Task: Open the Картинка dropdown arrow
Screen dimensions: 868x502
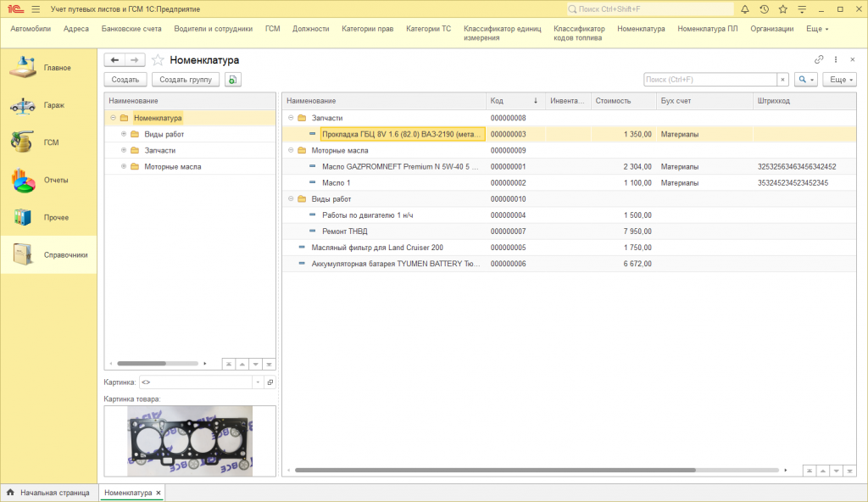Action: 259,382
